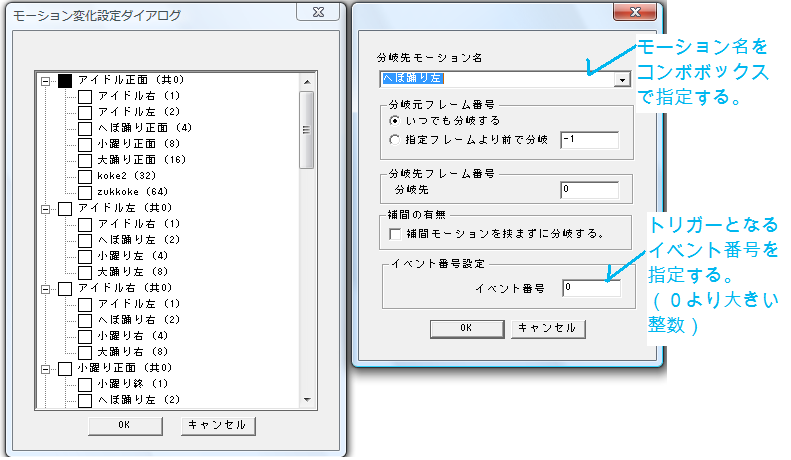Check the koke2 (32) item
The image size is (791, 460).
pyautogui.click(x=85, y=176)
